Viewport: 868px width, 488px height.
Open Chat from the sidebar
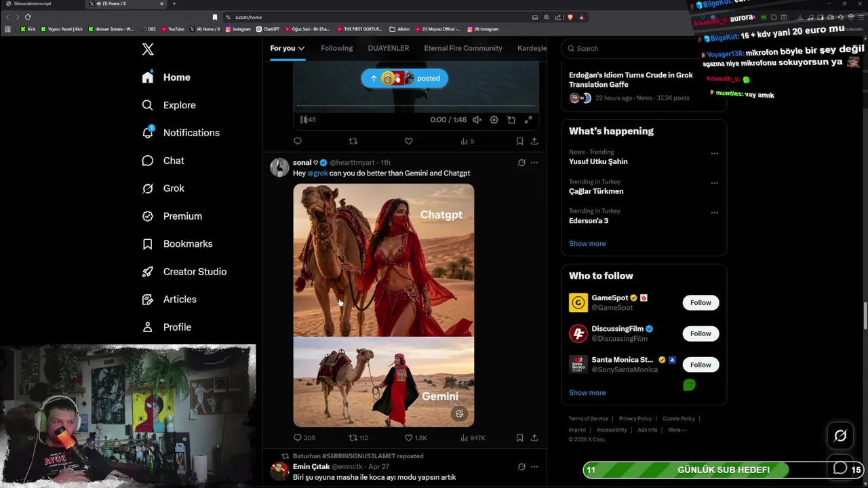pos(163,161)
